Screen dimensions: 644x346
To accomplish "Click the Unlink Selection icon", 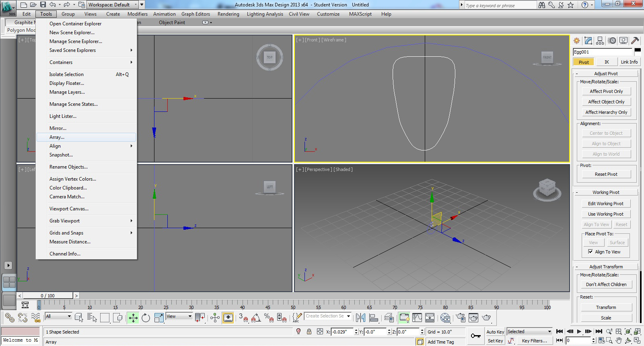I will (23, 318).
